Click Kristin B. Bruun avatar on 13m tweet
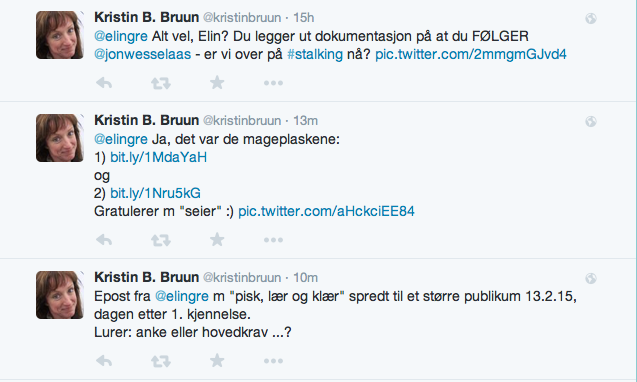The image size is (637, 382). tap(60, 138)
